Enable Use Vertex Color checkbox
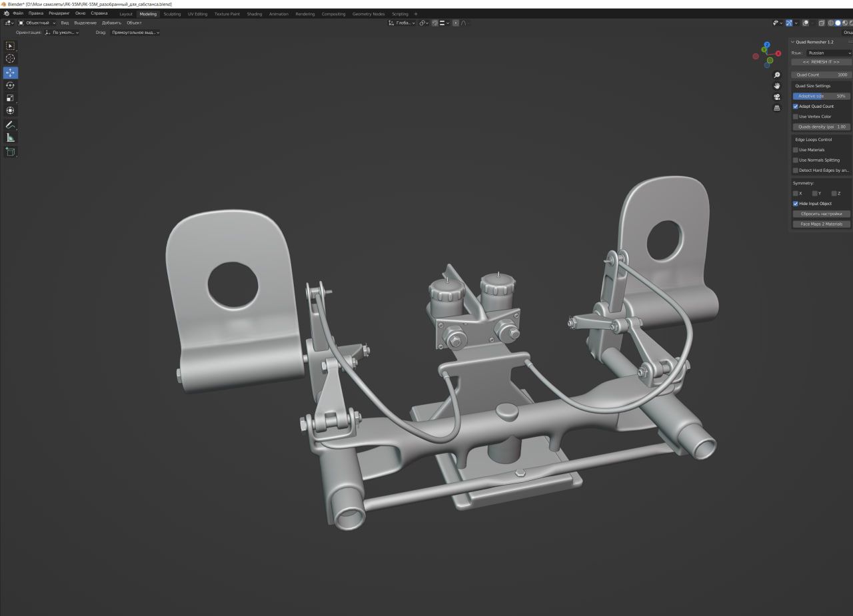853x616 pixels. point(796,117)
